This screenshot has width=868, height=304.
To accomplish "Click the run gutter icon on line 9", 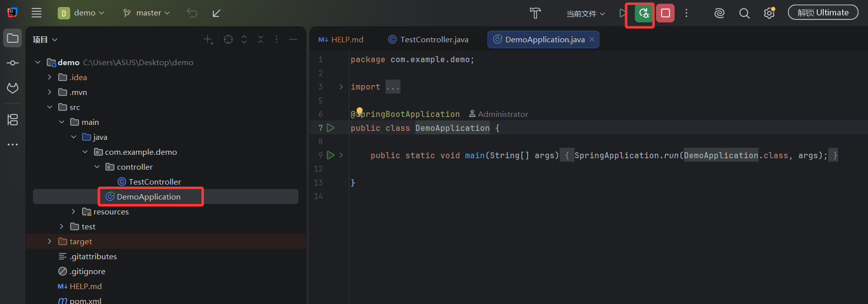I will coord(330,155).
